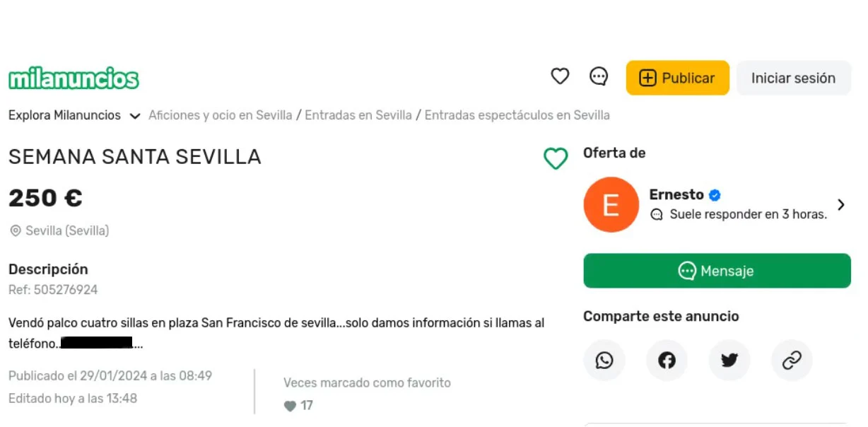Open messages via the chat bubble icon
The width and height of the screenshot is (868, 427).
click(599, 76)
